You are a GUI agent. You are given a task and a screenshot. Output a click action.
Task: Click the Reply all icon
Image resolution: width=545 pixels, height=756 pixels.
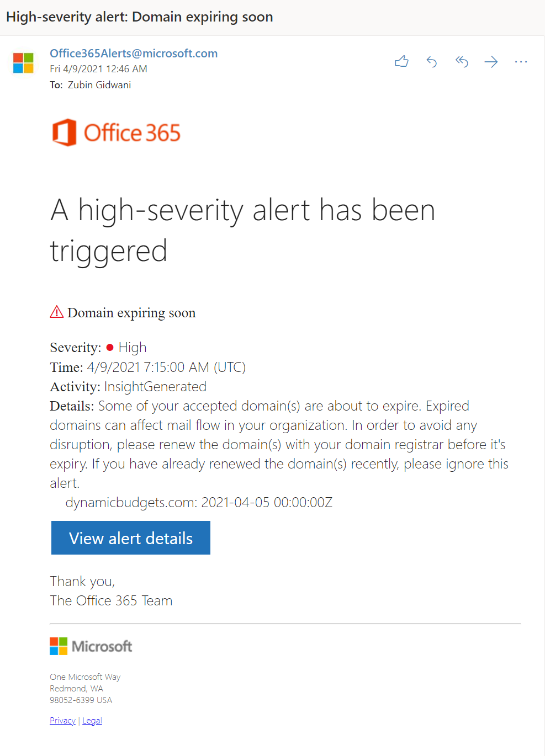pos(462,62)
